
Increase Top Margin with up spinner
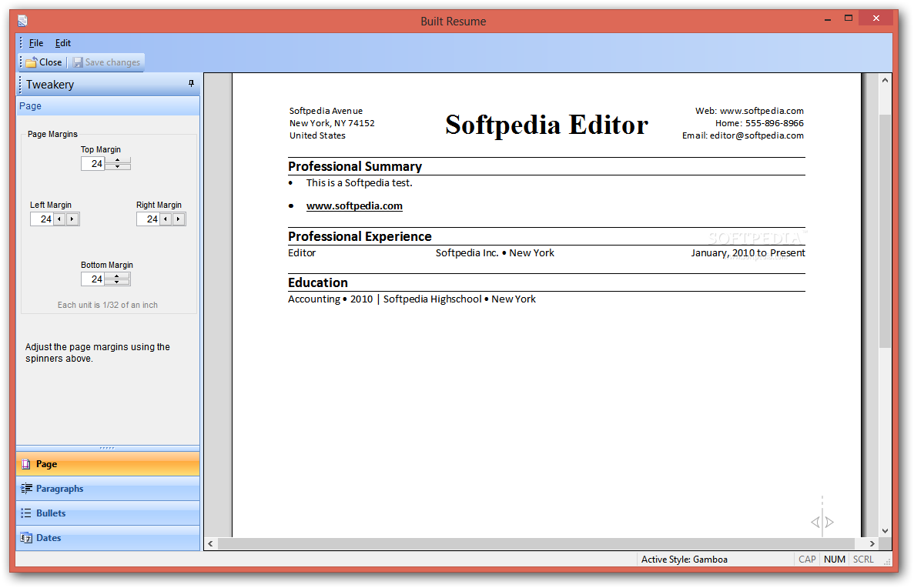(118, 160)
